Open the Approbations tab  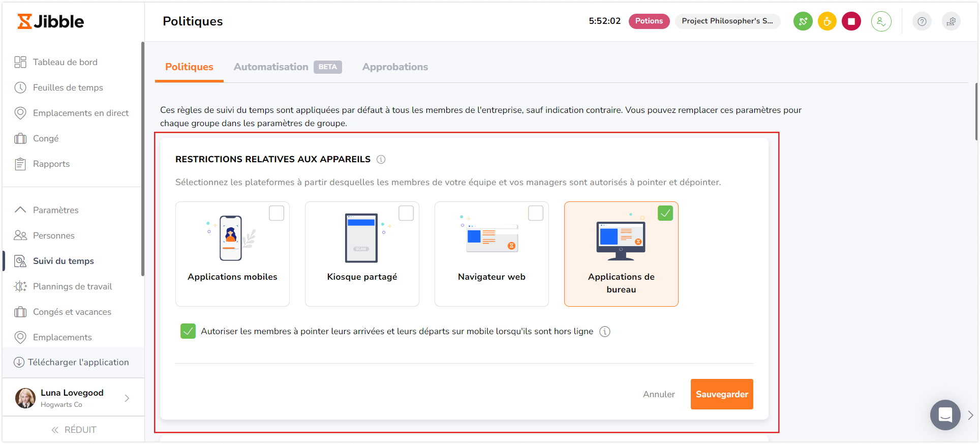[x=395, y=67]
